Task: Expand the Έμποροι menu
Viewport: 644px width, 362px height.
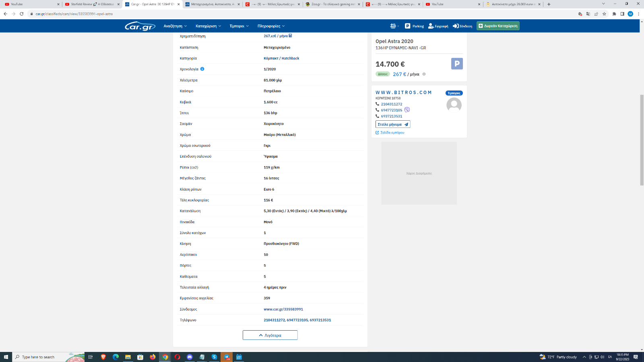Action: pos(239,26)
